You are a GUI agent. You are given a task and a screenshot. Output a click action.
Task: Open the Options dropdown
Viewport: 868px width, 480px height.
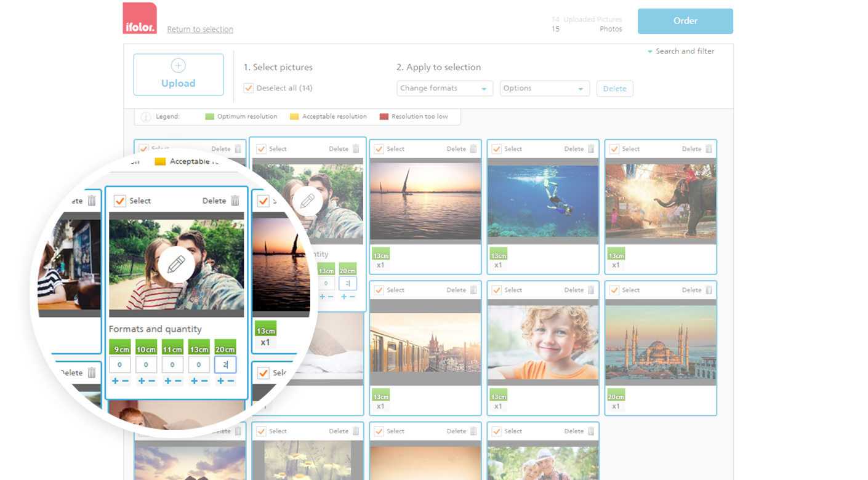tap(544, 89)
